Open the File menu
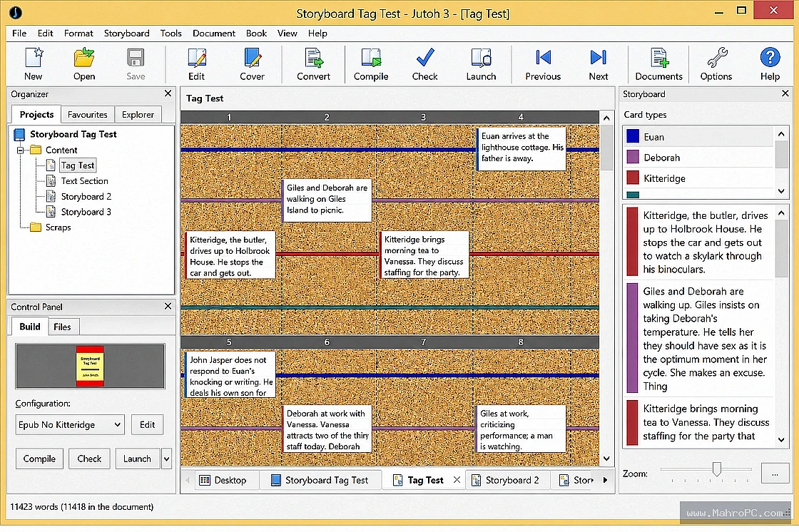Image resolution: width=799 pixels, height=532 pixels. 19,33
